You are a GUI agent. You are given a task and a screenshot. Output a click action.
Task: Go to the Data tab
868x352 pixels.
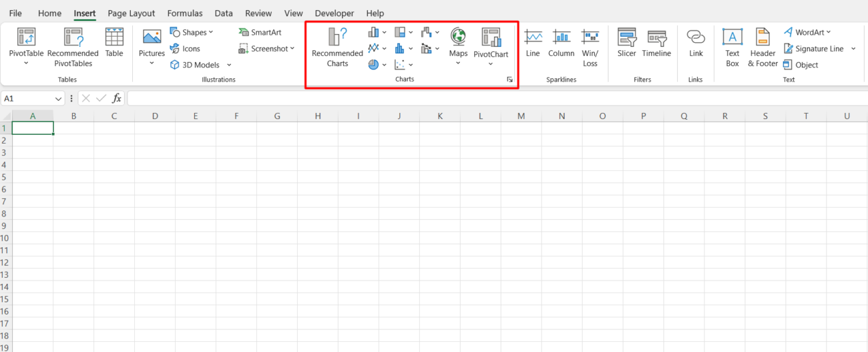224,13
